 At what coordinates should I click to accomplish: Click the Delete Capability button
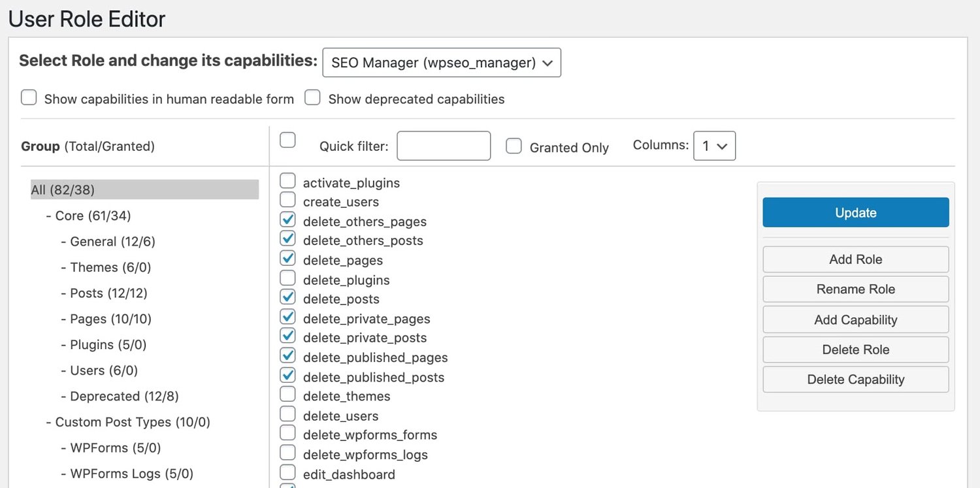click(x=855, y=380)
